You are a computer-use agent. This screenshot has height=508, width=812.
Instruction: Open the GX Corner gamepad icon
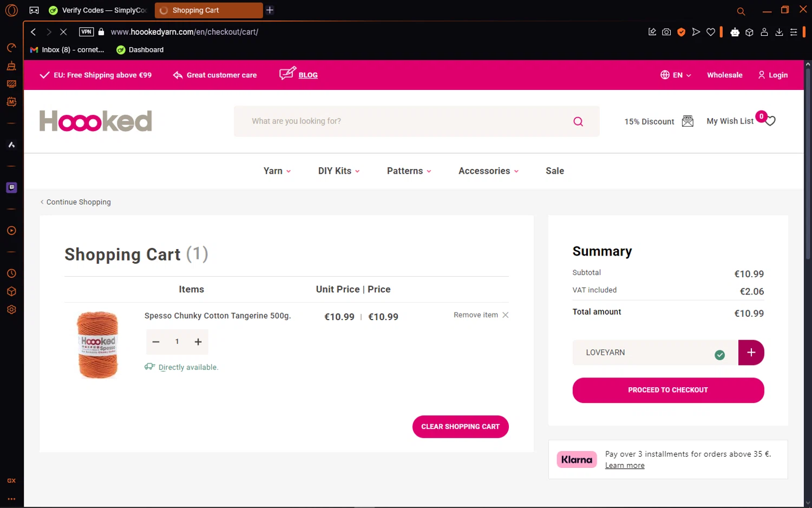point(34,10)
